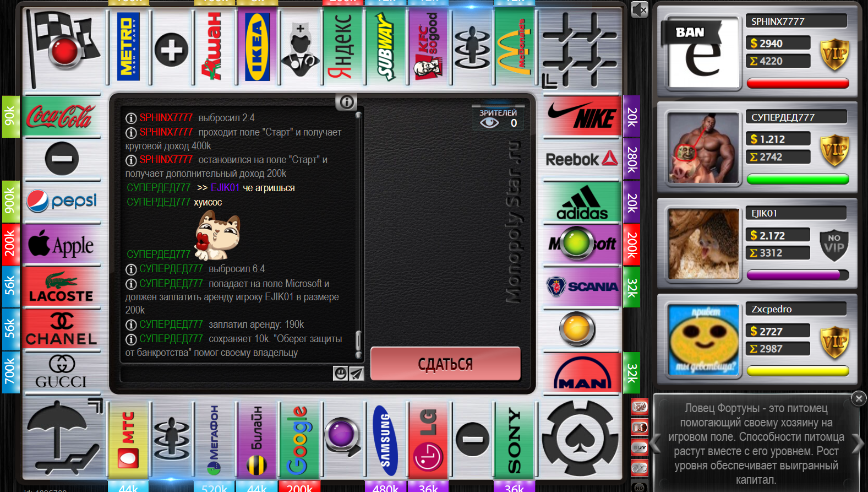868x492 pixels.
Task: Toggle the sound mute speaker icon
Action: click(640, 9)
